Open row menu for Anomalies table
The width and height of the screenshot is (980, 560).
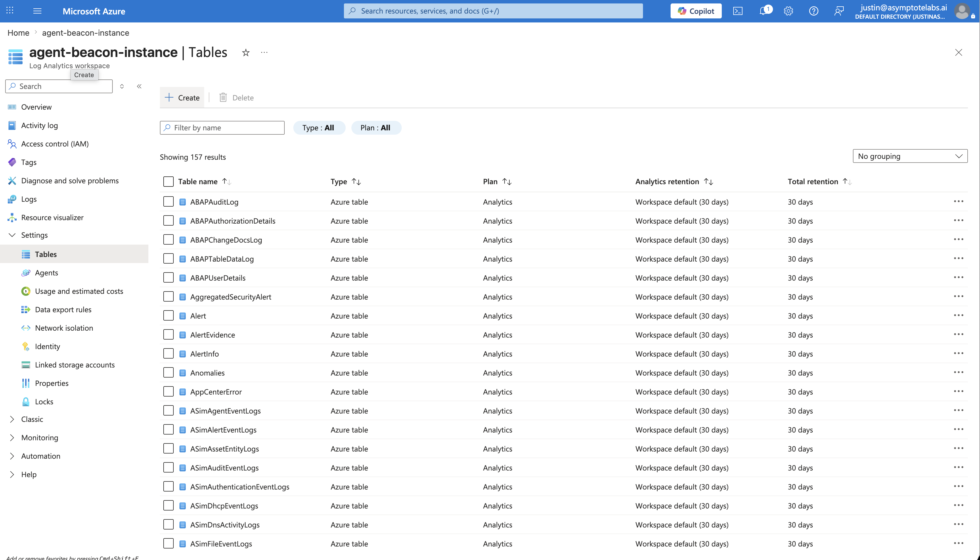pos(958,372)
